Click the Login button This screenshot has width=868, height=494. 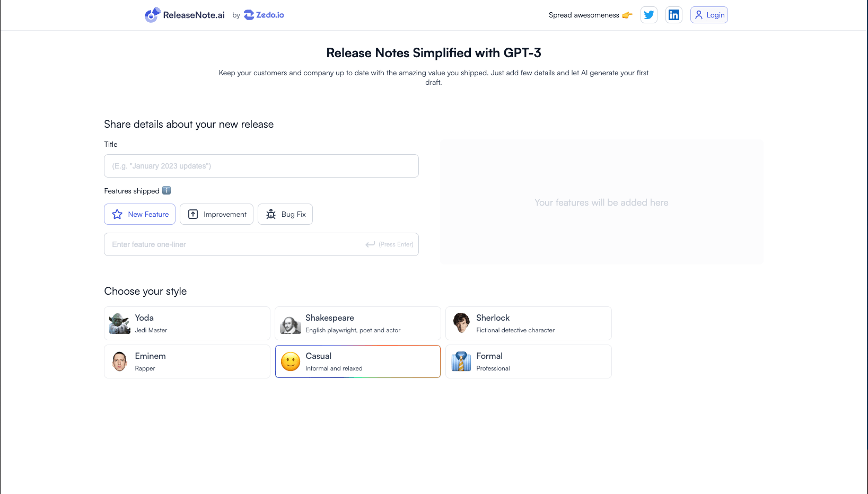[x=709, y=15]
